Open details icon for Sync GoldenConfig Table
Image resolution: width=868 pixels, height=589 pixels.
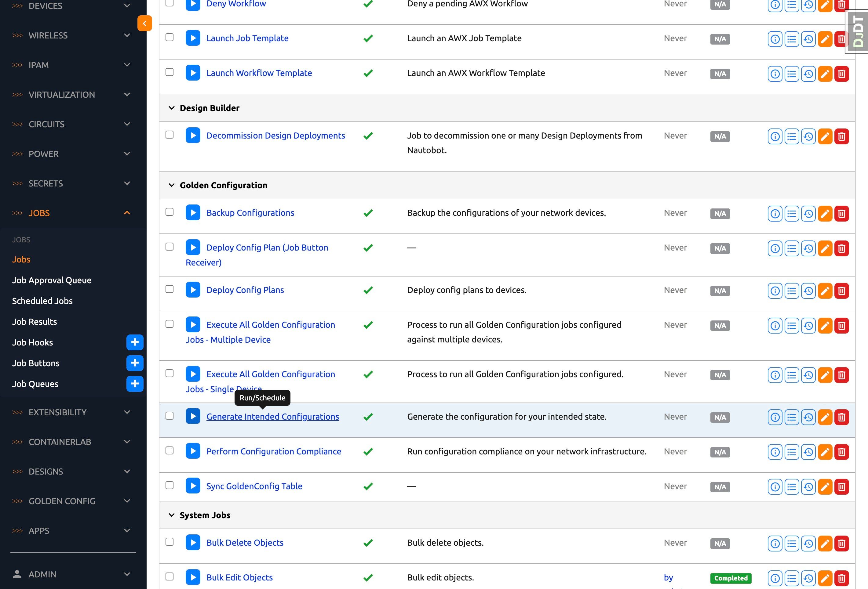point(775,487)
